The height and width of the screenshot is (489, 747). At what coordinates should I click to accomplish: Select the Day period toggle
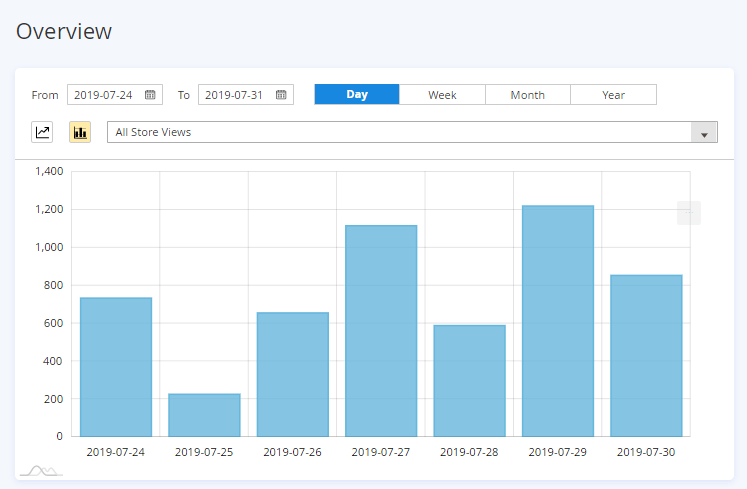click(x=357, y=95)
